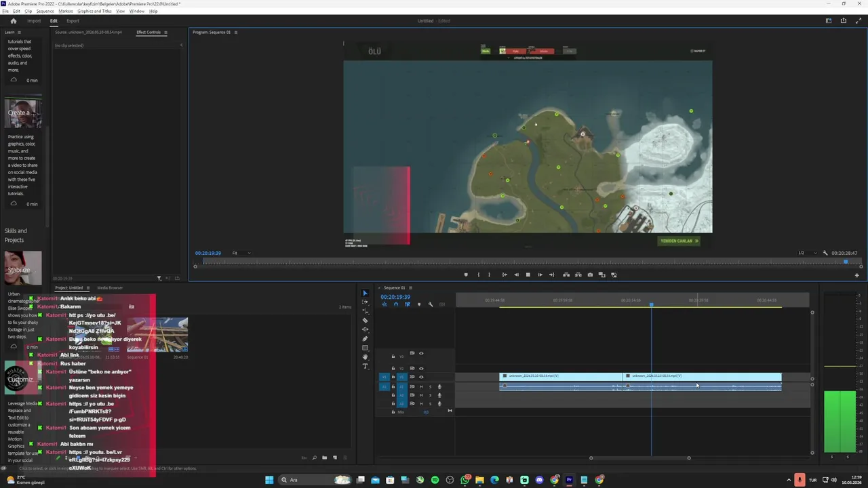Mute audio track A1
868x488 pixels.
click(421, 387)
